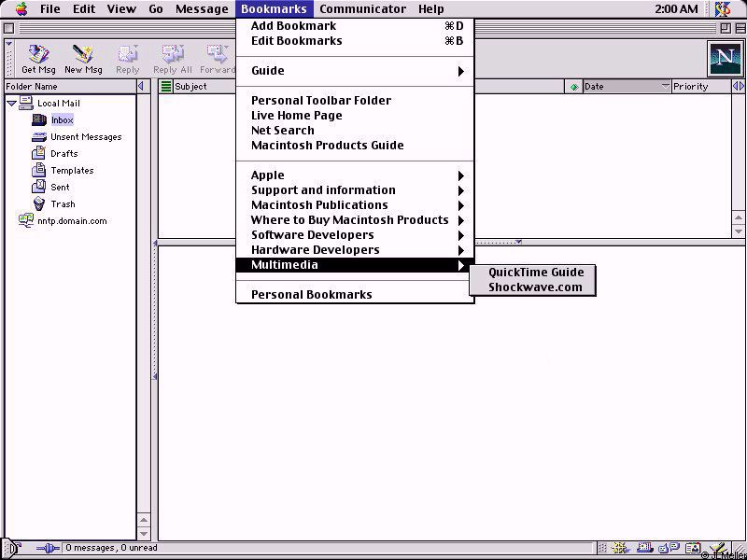The height and width of the screenshot is (560, 747).
Task: Click the Netscape N logo icon
Action: coord(724,59)
